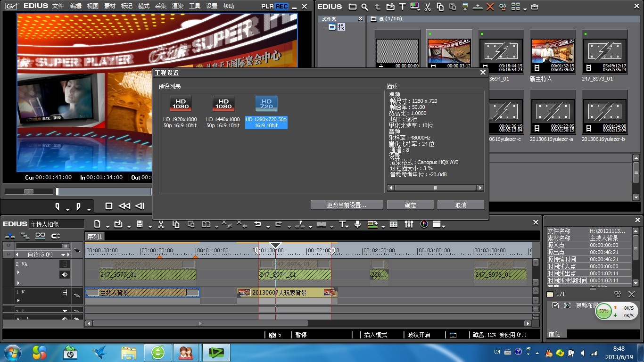
Task: Select the 根 folder in bin tree
Action: click(337, 27)
